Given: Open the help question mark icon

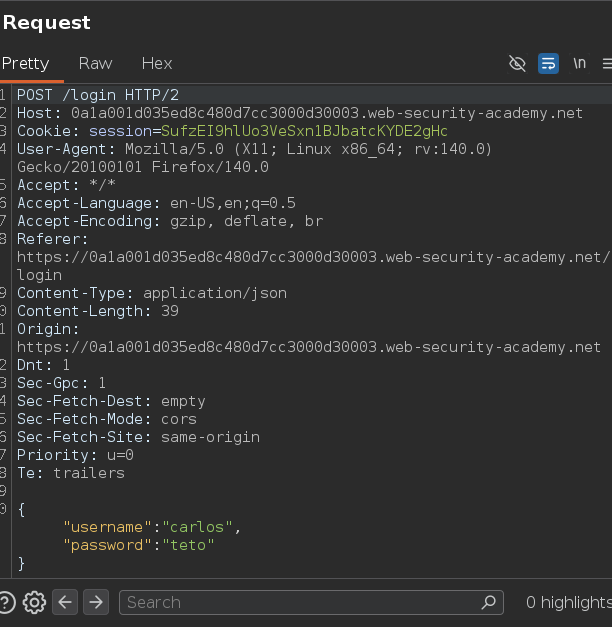Looking at the screenshot, I should pos(6,602).
